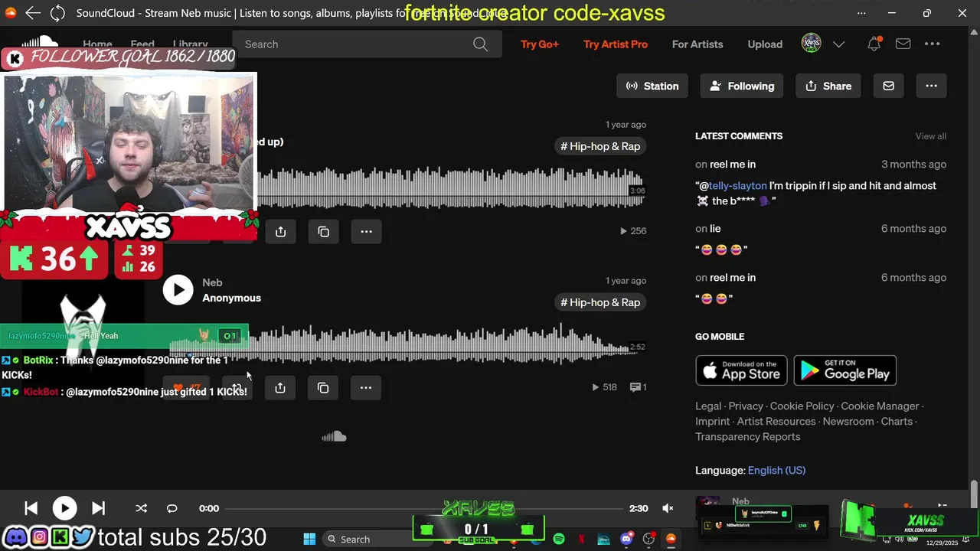Click the Share button for the artist
980x551 pixels.
click(828, 86)
